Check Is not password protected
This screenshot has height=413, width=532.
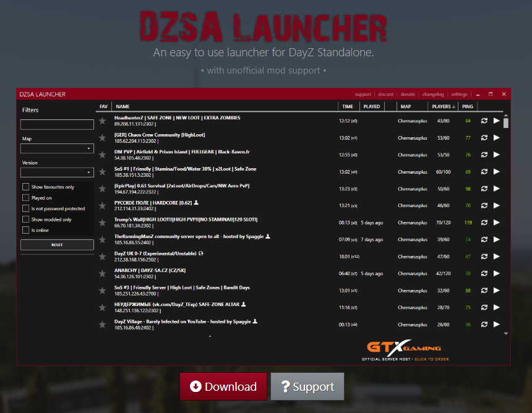25,208
